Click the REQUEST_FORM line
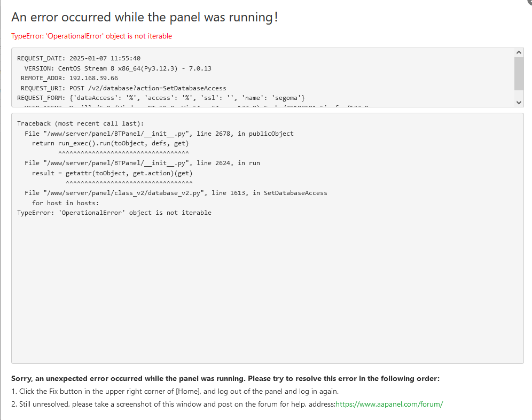This screenshot has height=420, width=532. click(161, 98)
